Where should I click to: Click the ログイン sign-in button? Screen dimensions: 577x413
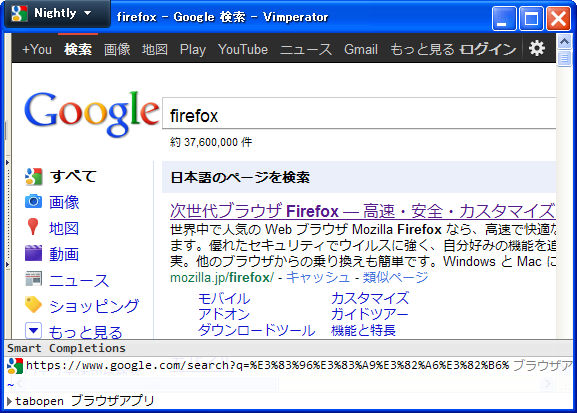[488, 49]
